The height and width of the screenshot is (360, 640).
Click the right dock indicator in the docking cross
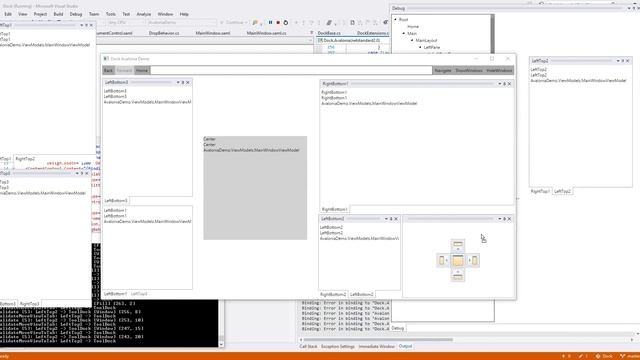pos(473,260)
